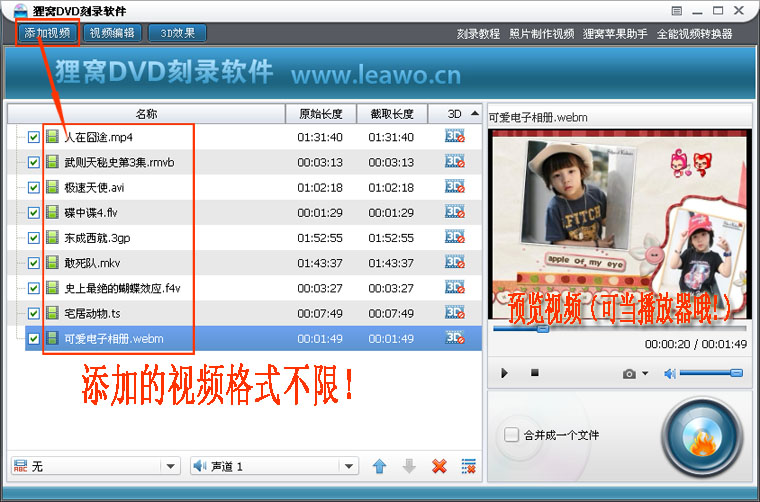This screenshot has height=502, width=760.
Task: Open 照片制作视频 menu item
Action: pos(541,34)
